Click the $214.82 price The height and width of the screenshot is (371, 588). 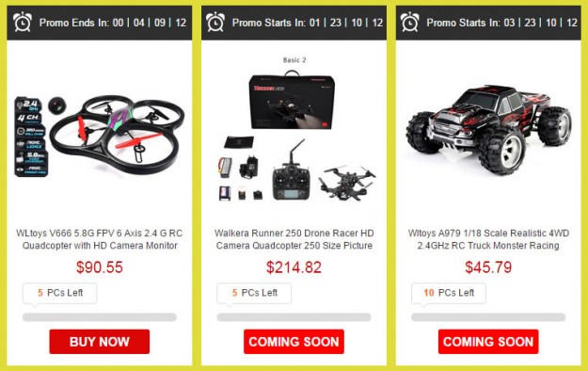(x=294, y=267)
